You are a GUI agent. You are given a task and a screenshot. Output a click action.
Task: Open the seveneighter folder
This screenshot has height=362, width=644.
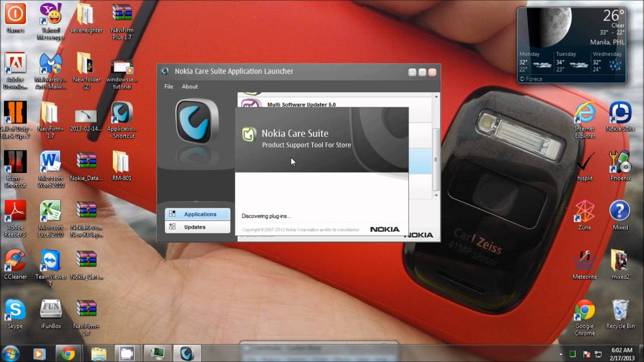tap(87, 19)
